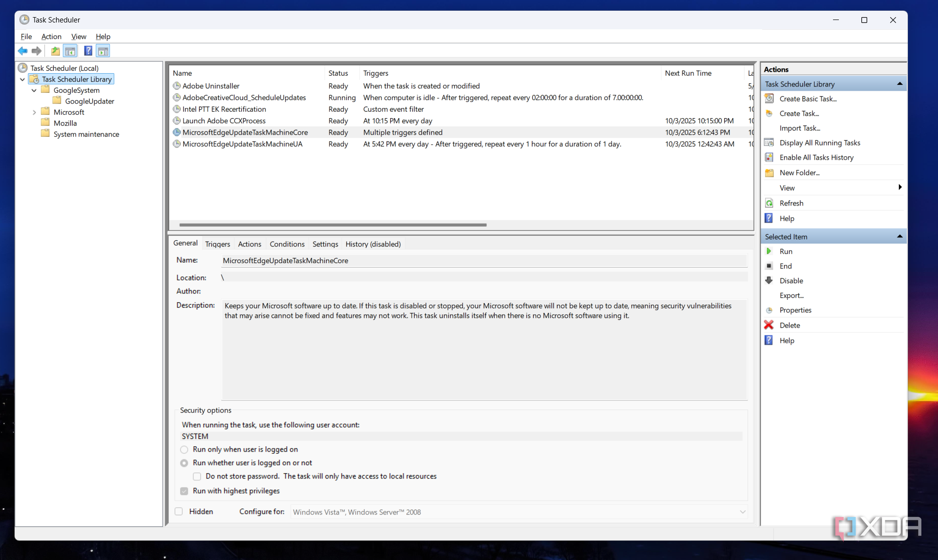938x560 pixels.
Task: Click Export... in Selected Item
Action: (x=792, y=295)
